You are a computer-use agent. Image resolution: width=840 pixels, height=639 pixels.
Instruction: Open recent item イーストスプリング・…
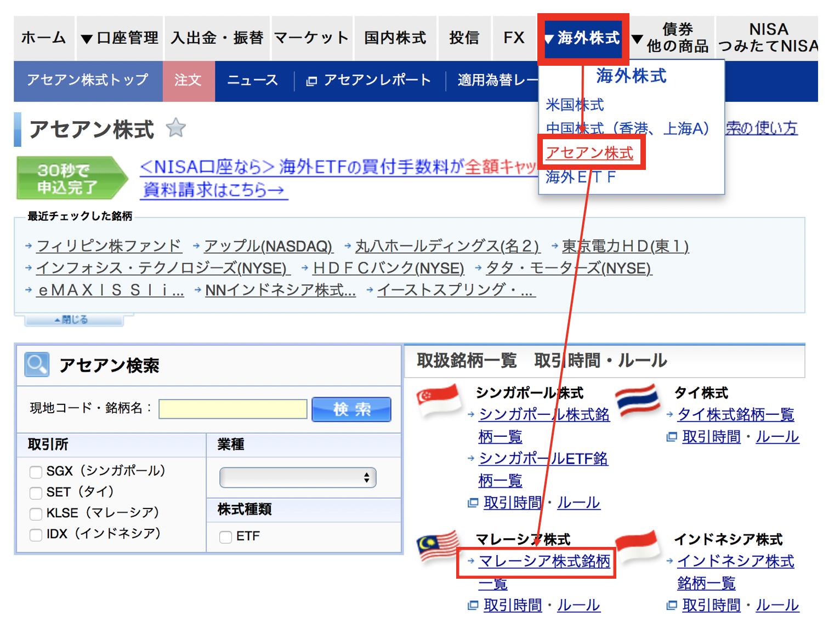click(x=456, y=290)
